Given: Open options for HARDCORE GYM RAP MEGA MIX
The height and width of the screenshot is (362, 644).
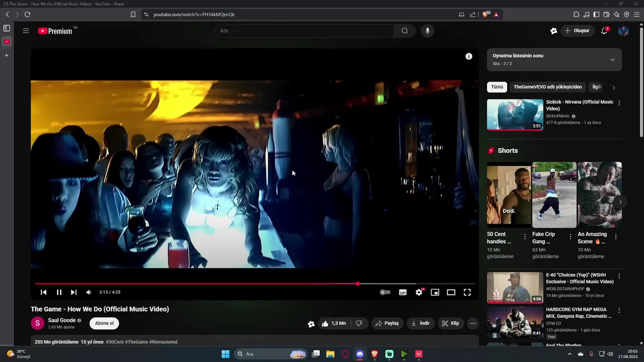Looking at the screenshot, I should [x=619, y=310].
